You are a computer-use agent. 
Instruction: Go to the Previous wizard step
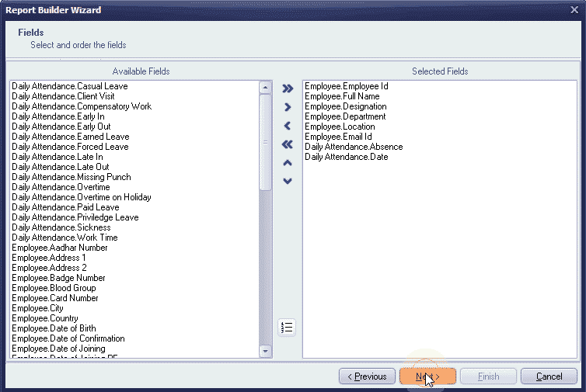367,376
